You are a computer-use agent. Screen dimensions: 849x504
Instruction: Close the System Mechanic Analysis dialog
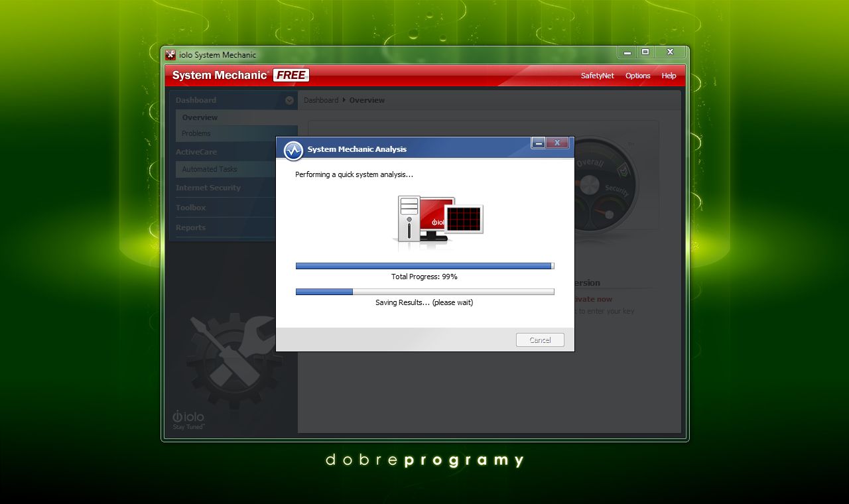click(x=558, y=143)
